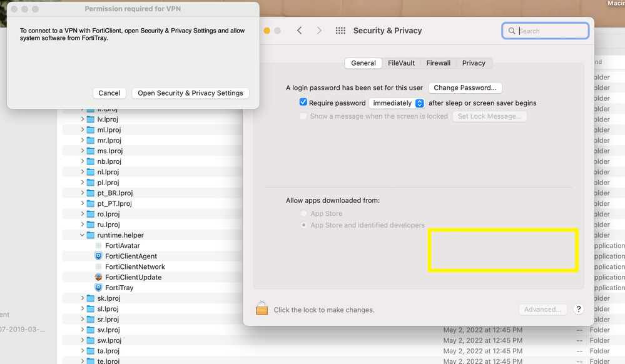Viewport: 625px width, 364px height.
Task: Click the search magnifier icon
Action: coord(511,31)
